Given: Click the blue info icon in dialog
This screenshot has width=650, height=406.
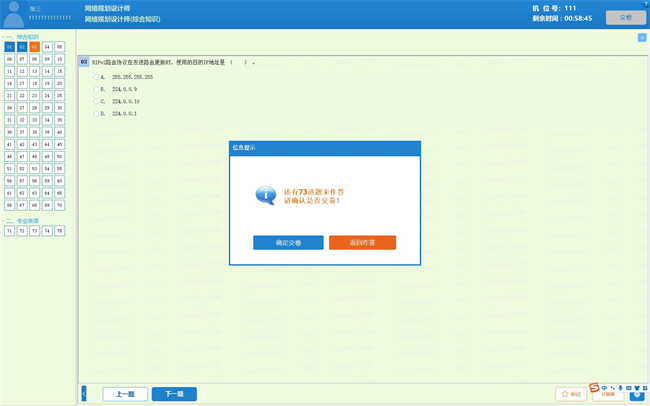Looking at the screenshot, I should (265, 195).
